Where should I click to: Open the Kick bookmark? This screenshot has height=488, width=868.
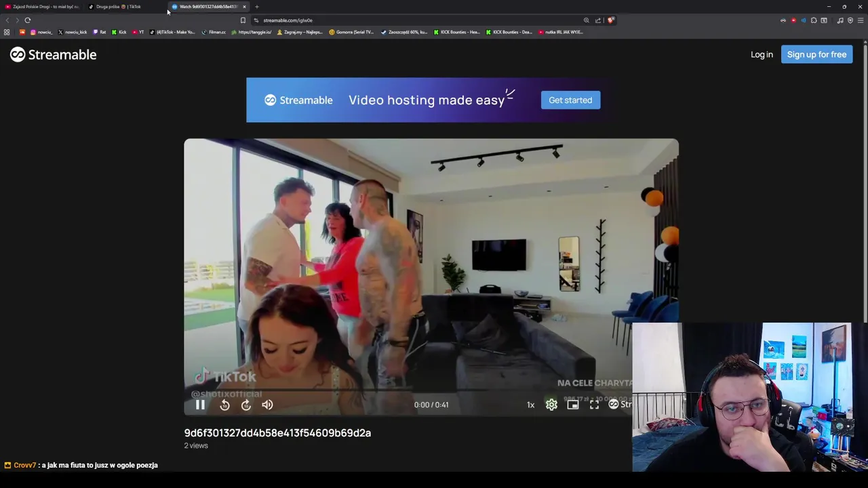coord(119,32)
